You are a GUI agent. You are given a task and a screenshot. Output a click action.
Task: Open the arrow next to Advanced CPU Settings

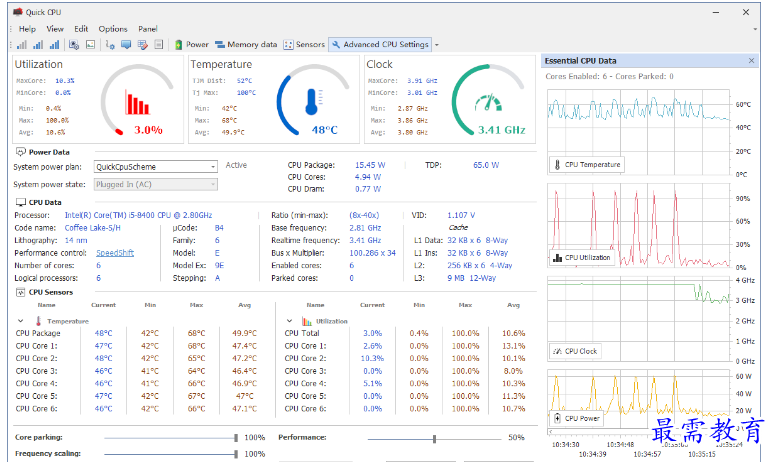pyautogui.click(x=436, y=45)
